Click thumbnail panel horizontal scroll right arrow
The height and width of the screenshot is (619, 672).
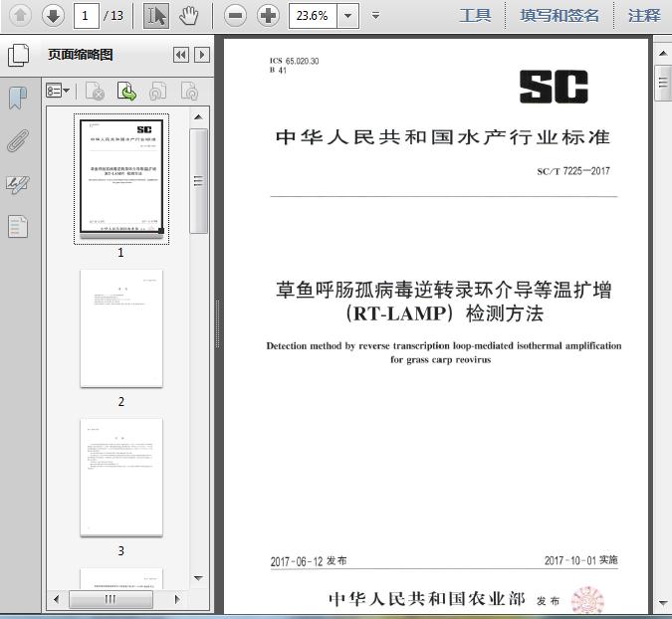177,599
